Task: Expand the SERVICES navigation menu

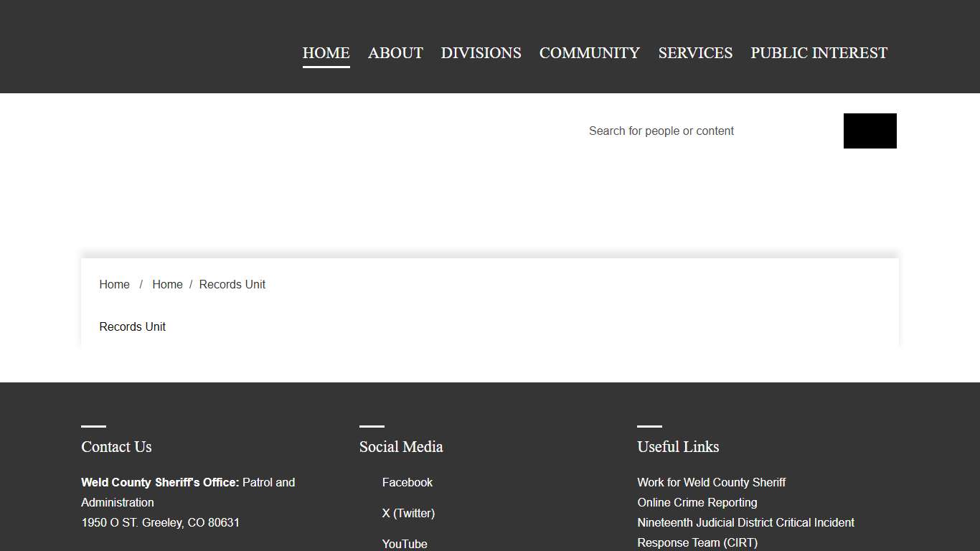Action: click(695, 53)
